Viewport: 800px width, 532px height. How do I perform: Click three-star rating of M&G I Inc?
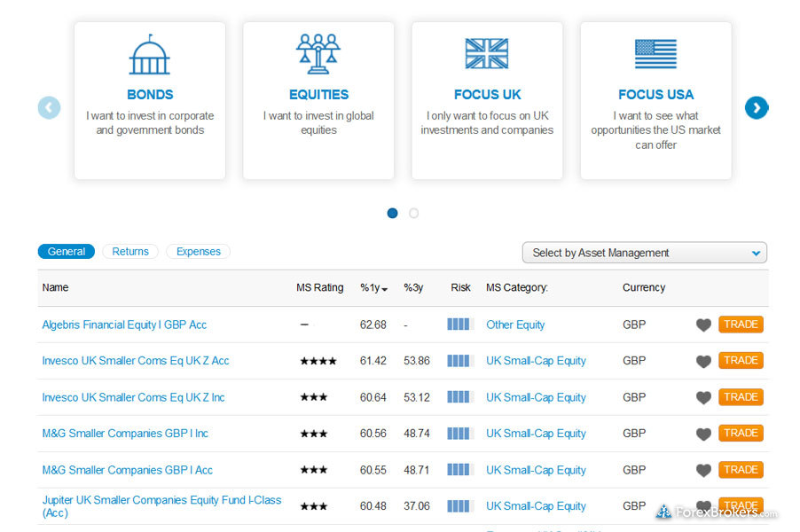[x=314, y=434]
